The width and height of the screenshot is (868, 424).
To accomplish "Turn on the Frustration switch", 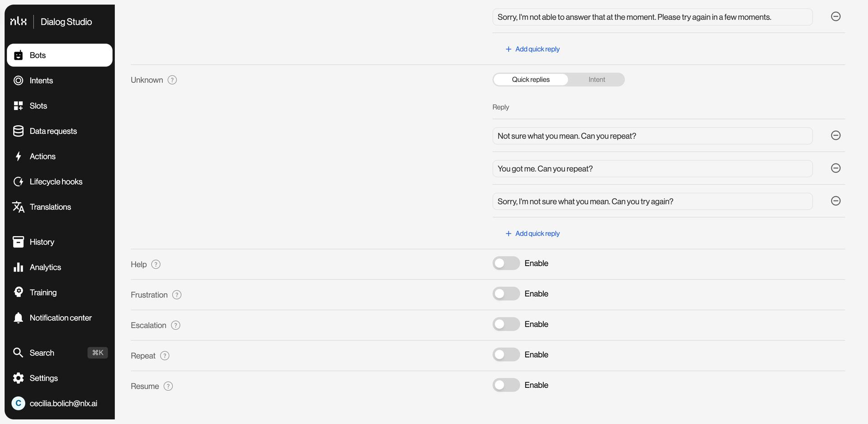I will (505, 293).
